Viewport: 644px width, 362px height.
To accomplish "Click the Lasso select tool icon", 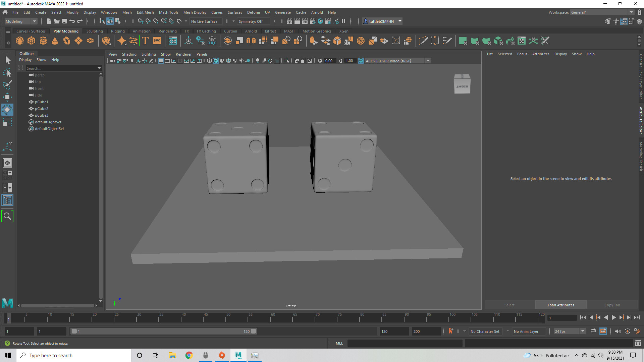I will (7, 72).
